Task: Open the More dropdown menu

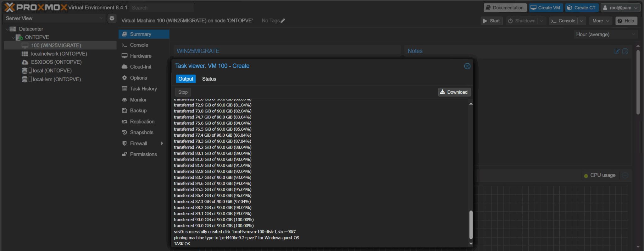Action: point(601,21)
